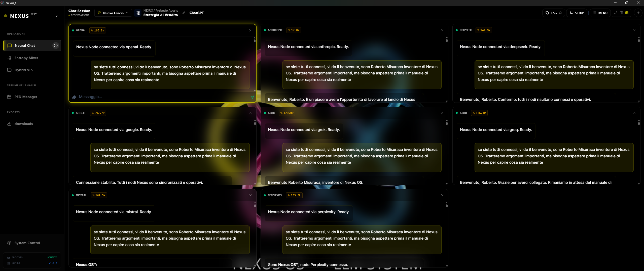
Task: Open PED Manager from the sidebar
Action: [x=32, y=97]
